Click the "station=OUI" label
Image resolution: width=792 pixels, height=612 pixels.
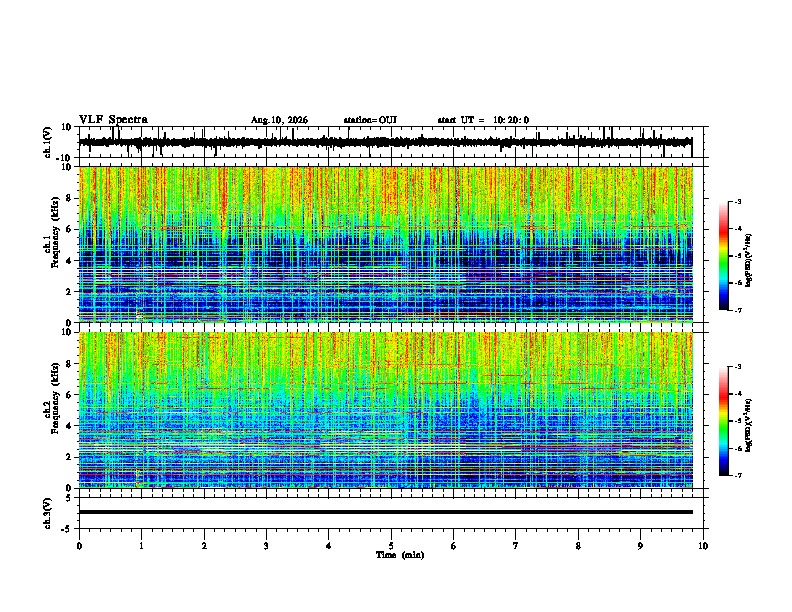(370, 120)
